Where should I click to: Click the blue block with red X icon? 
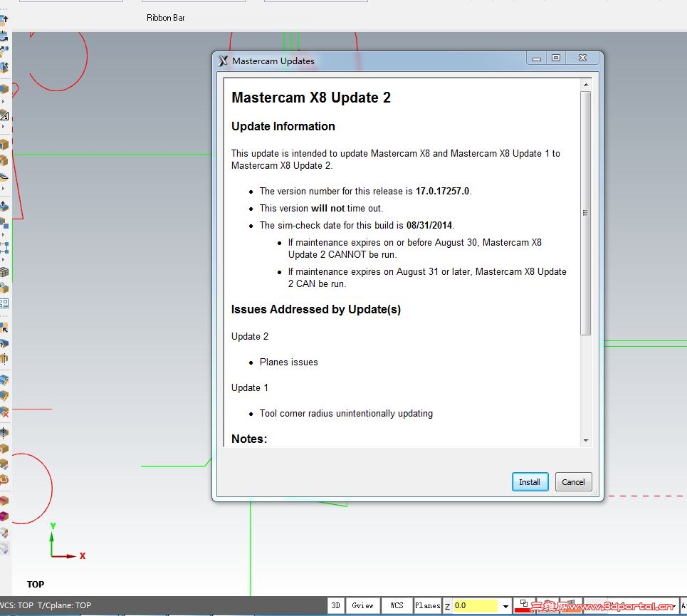pyautogui.click(x=4, y=412)
